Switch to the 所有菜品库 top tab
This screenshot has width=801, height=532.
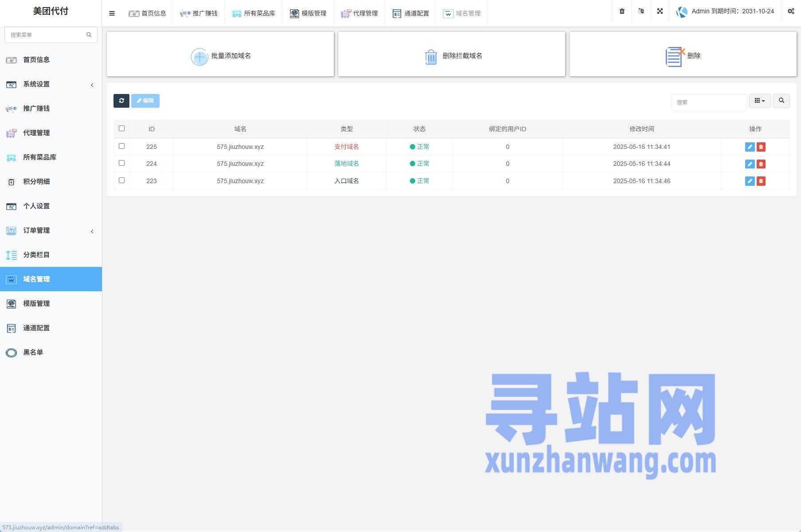click(254, 13)
